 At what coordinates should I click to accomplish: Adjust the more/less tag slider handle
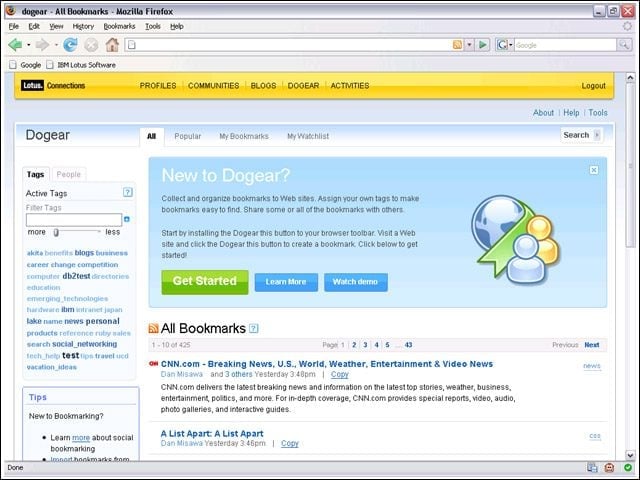point(56,232)
